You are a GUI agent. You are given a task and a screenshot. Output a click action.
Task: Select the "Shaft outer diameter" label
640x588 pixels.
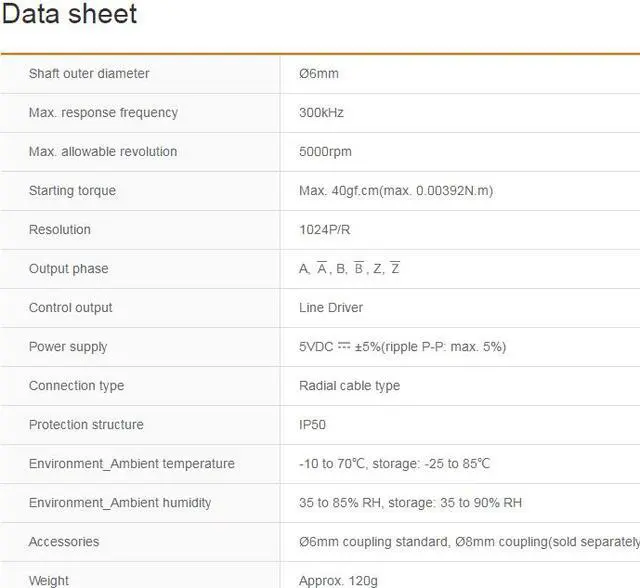click(89, 73)
